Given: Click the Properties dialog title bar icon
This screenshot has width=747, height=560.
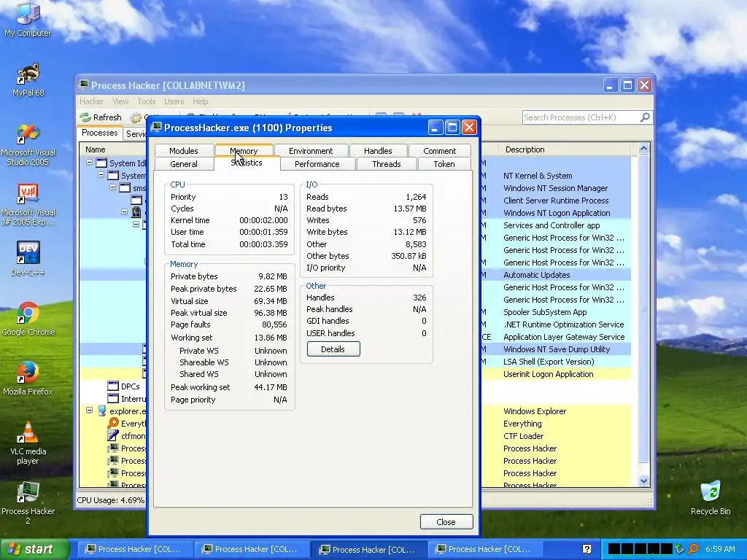Looking at the screenshot, I should point(156,128).
